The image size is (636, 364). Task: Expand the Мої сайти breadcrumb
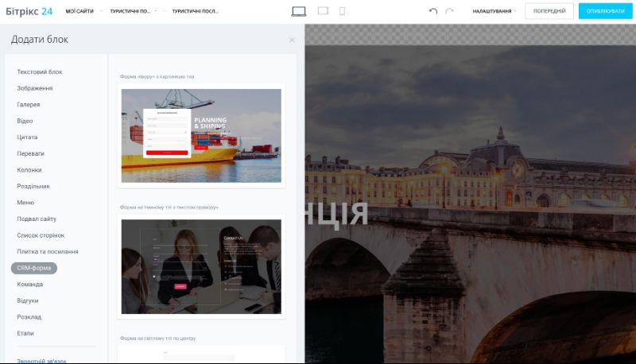tap(80, 11)
